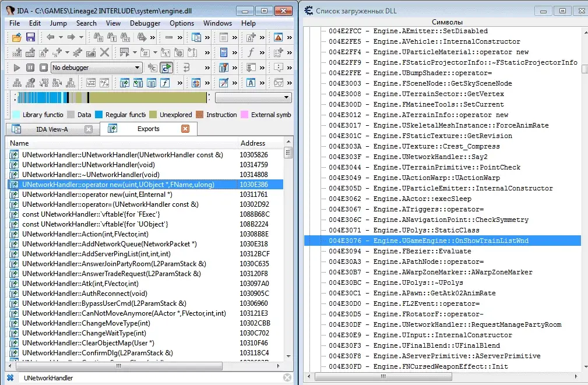Click the search byte sequence binoculars icon
Image resolution: width=588 pixels, height=385 pixels.
pyautogui.click(x=125, y=37)
